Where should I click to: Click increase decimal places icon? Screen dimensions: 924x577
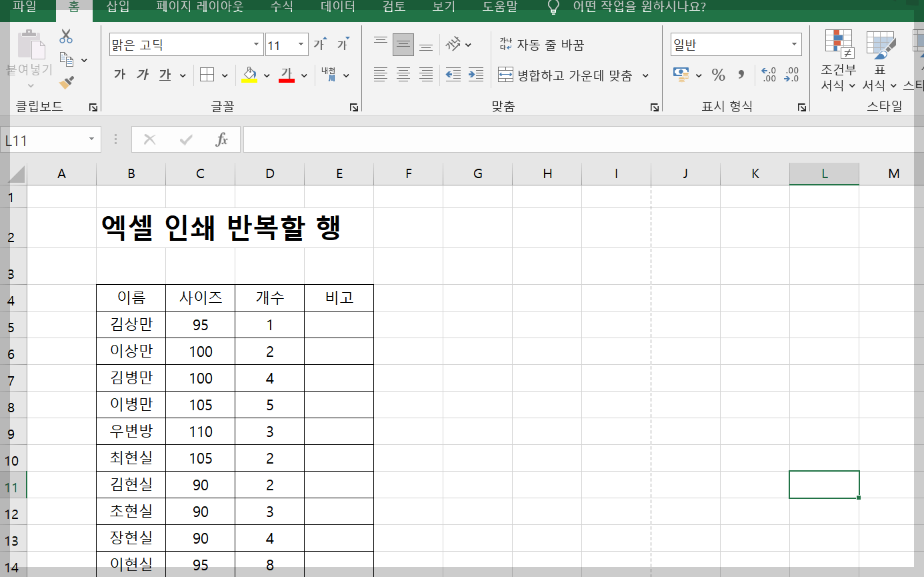[x=768, y=75]
